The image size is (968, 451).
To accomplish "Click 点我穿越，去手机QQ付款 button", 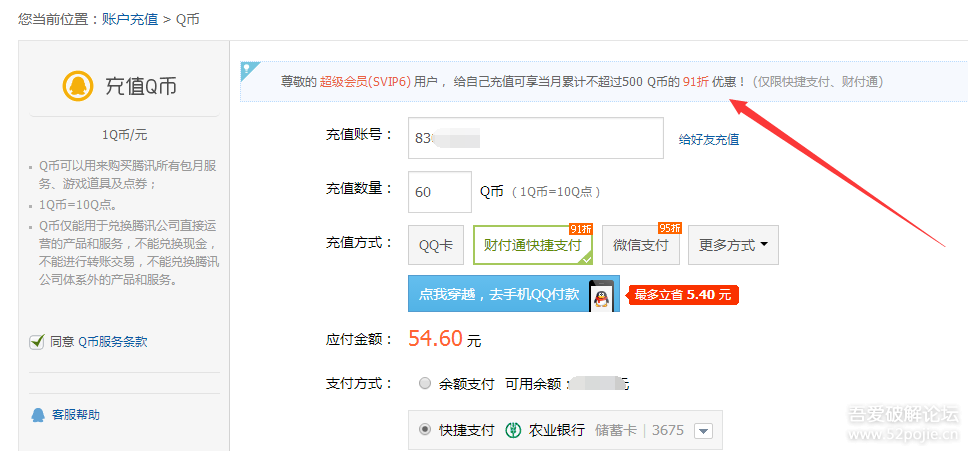I will [x=514, y=294].
